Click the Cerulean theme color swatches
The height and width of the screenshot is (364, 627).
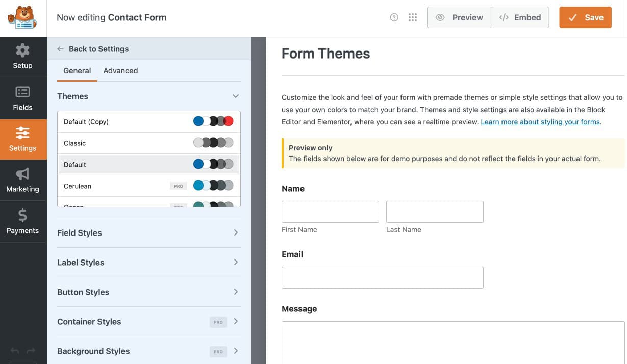(213, 186)
